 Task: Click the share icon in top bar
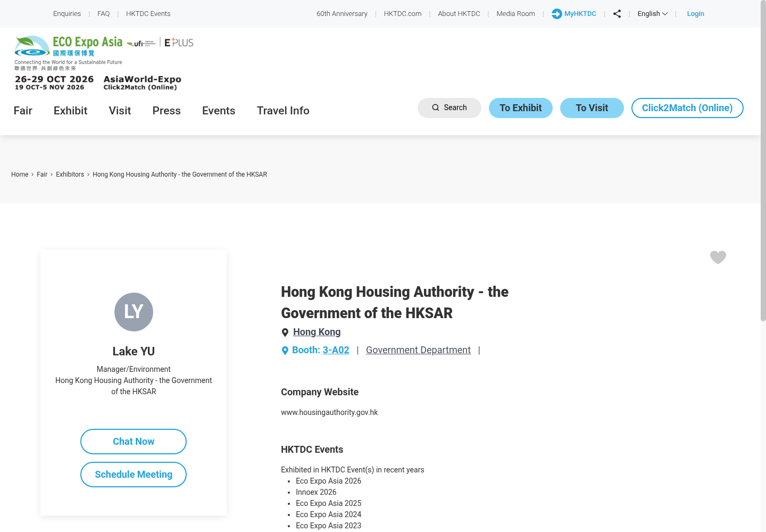click(x=617, y=14)
